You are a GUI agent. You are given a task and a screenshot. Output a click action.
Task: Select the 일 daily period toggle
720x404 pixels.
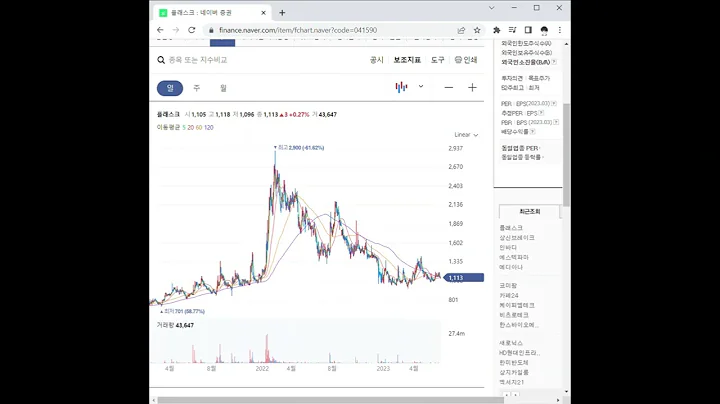click(x=170, y=88)
